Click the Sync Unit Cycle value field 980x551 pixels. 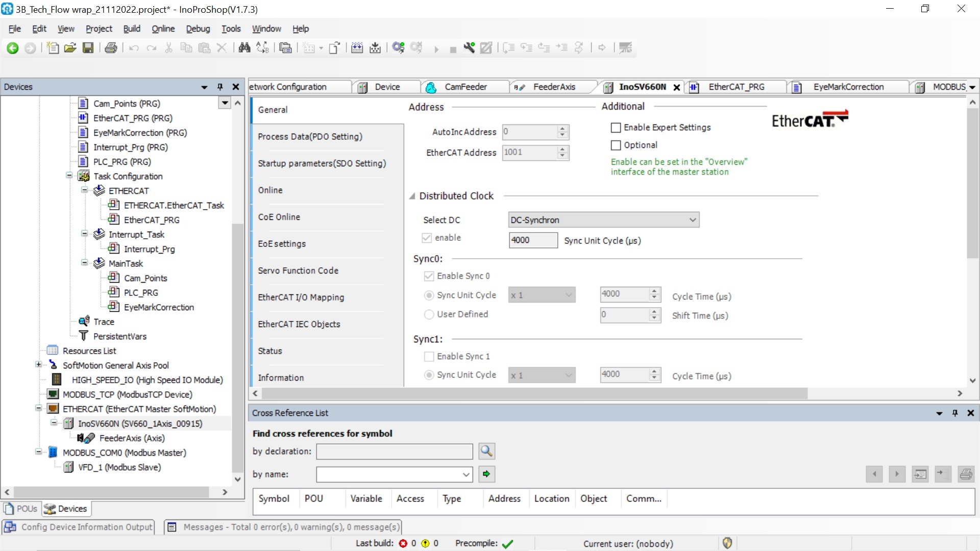[532, 240]
